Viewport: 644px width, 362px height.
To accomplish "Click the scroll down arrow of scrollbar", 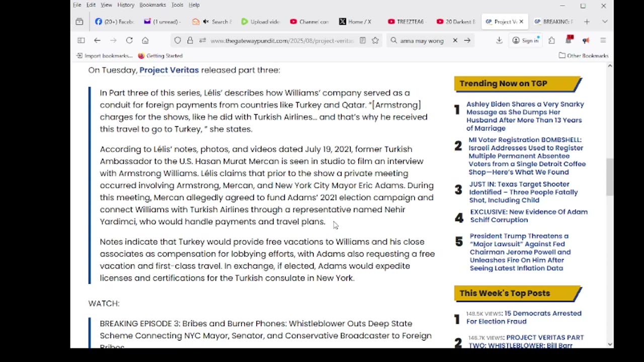I will click(x=610, y=344).
